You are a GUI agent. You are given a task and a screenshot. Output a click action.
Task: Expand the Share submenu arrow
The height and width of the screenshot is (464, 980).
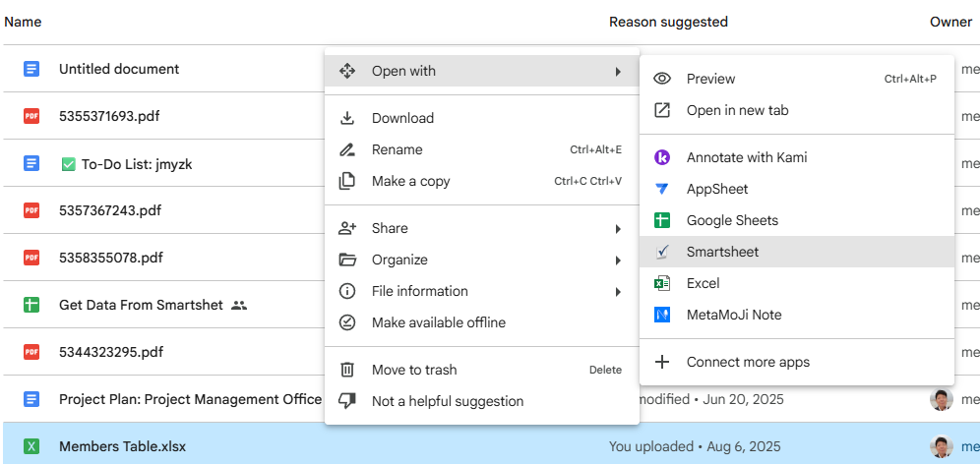click(618, 229)
